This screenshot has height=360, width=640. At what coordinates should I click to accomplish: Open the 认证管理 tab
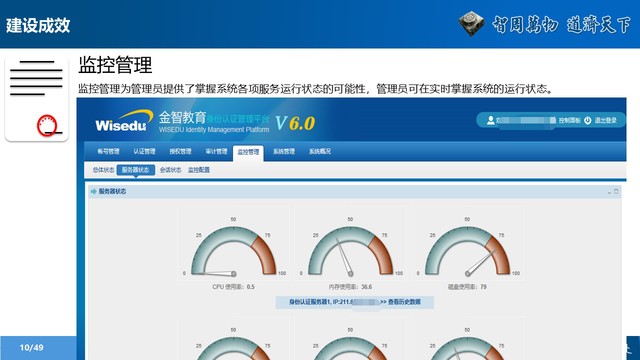[144, 151]
